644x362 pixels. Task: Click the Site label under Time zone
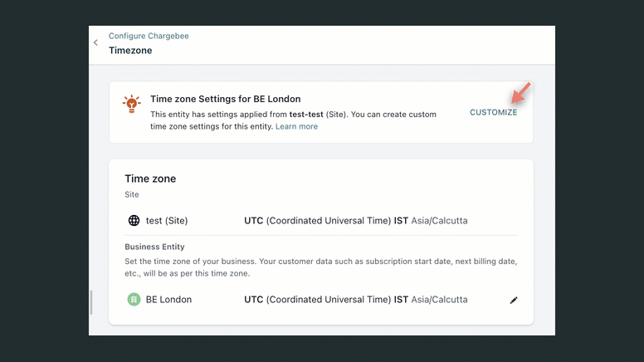point(132,195)
